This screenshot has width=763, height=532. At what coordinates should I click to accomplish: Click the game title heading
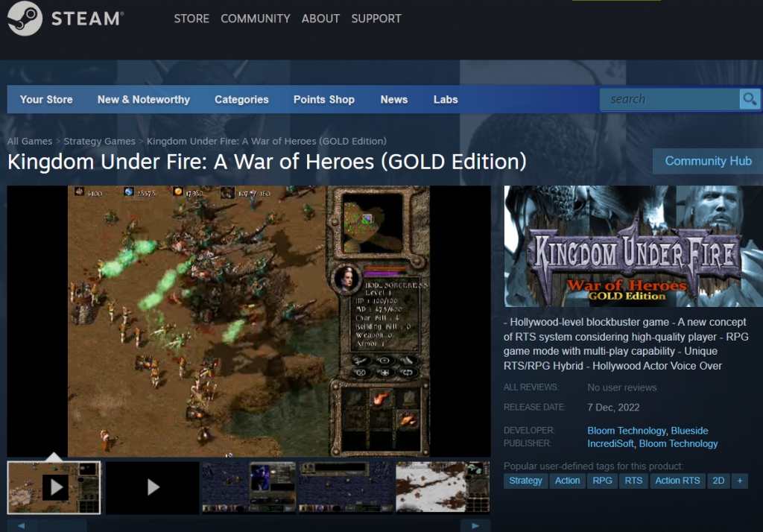267,162
